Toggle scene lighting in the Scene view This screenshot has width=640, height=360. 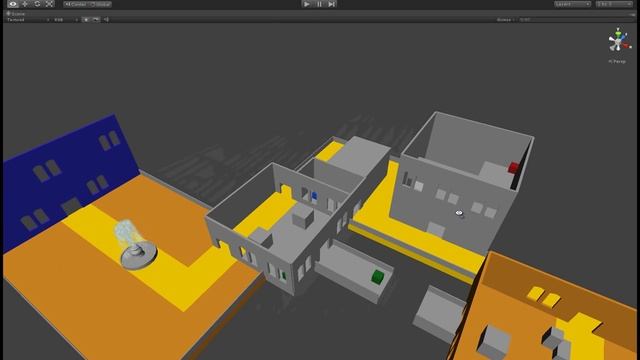[86, 20]
